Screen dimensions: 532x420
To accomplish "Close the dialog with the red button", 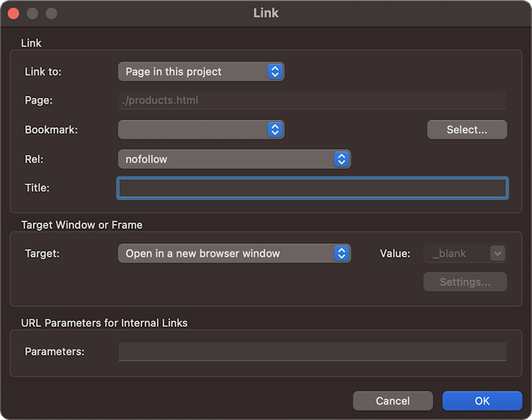I will (x=13, y=13).
